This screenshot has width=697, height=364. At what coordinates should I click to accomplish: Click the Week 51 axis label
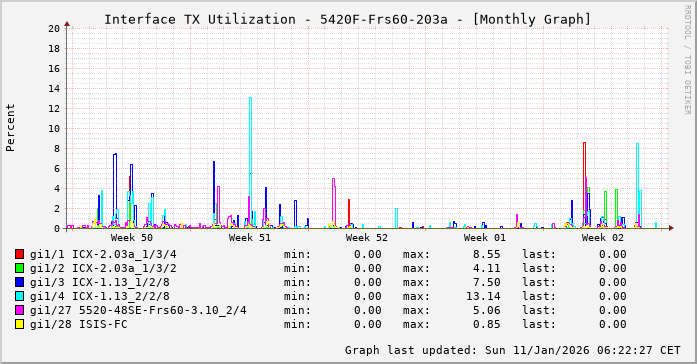click(x=249, y=238)
